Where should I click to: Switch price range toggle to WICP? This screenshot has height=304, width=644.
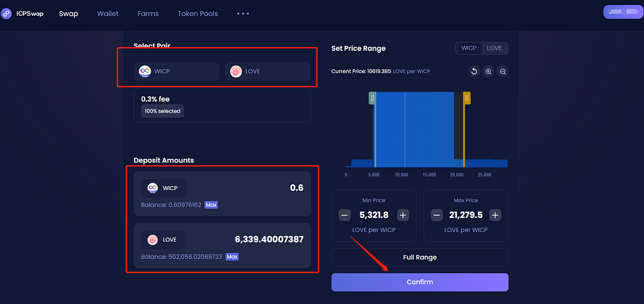pos(469,48)
